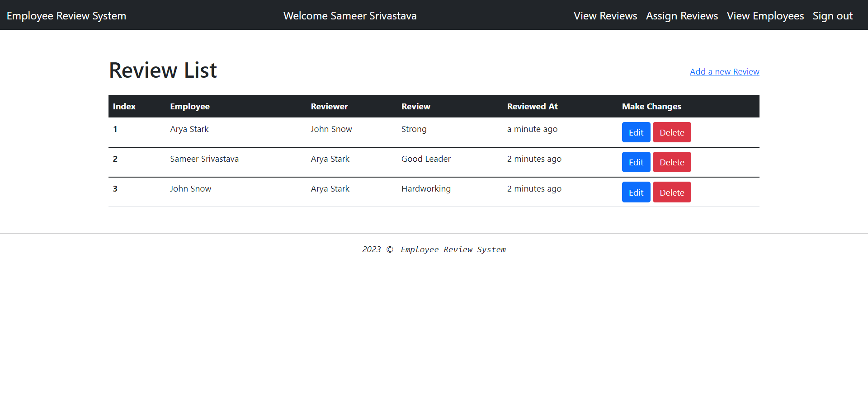Delete Sameer Srivastava's review
The height and width of the screenshot is (408, 868).
(x=671, y=162)
